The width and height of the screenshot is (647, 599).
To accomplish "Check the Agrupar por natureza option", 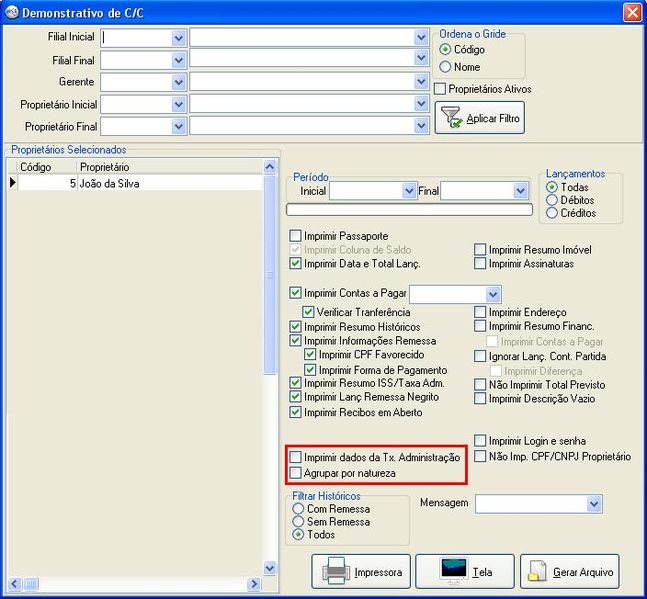I will point(295,472).
